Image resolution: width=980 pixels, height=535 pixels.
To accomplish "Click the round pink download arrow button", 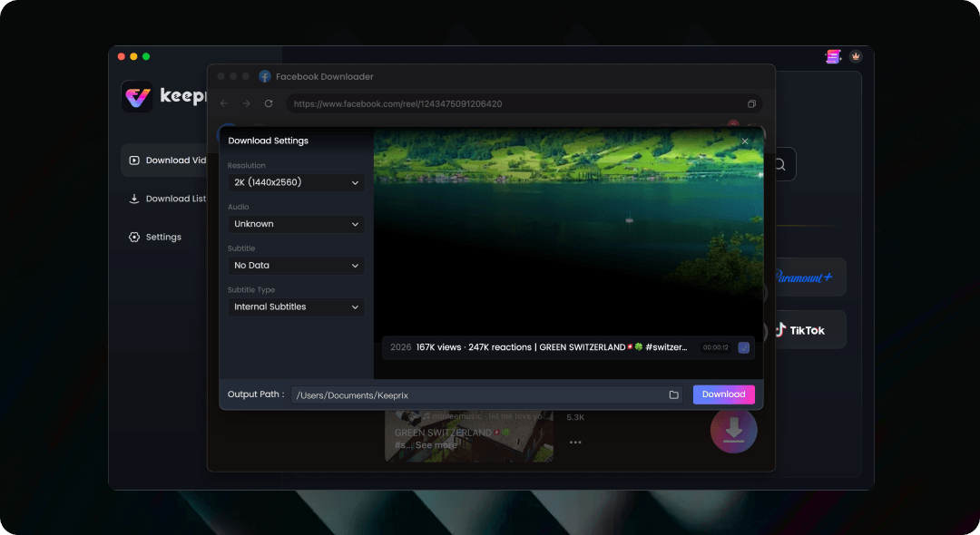I will [734, 431].
